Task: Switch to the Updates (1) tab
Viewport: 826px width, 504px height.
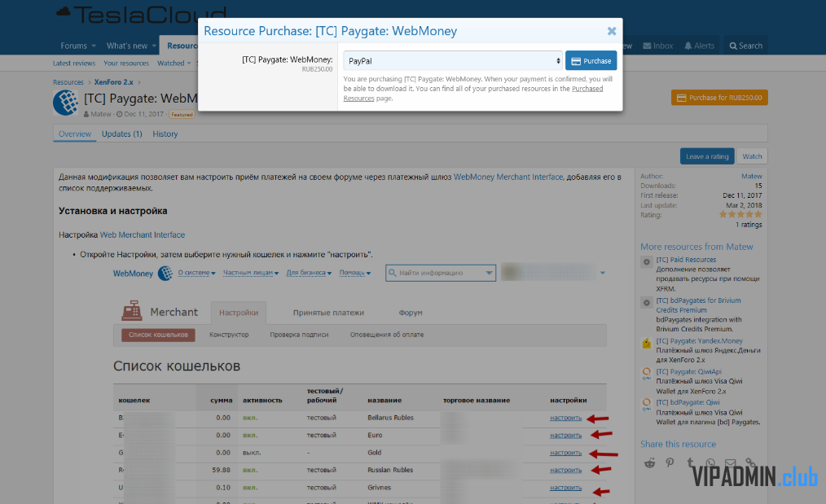Action: pos(121,134)
